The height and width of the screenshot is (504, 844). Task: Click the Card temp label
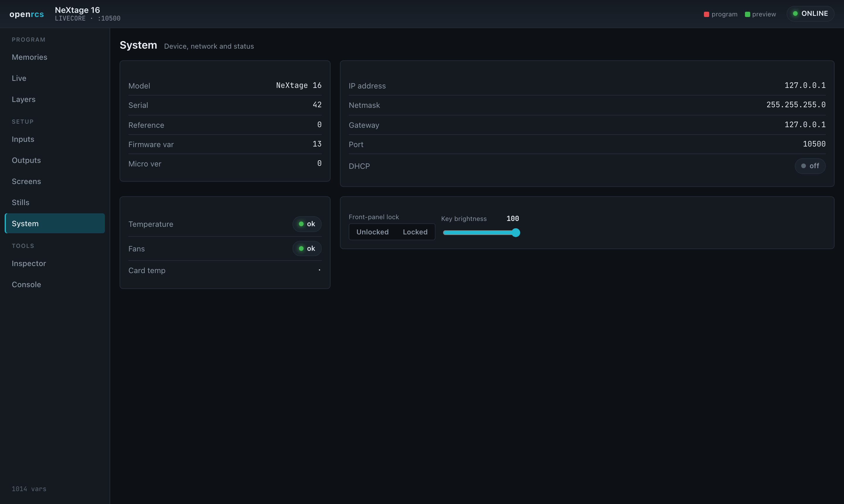click(147, 271)
